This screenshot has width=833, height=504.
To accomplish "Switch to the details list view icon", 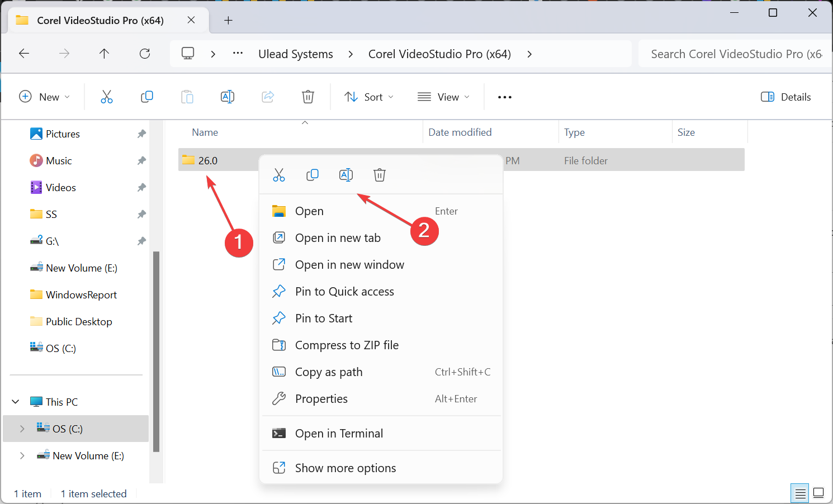I will click(x=800, y=493).
